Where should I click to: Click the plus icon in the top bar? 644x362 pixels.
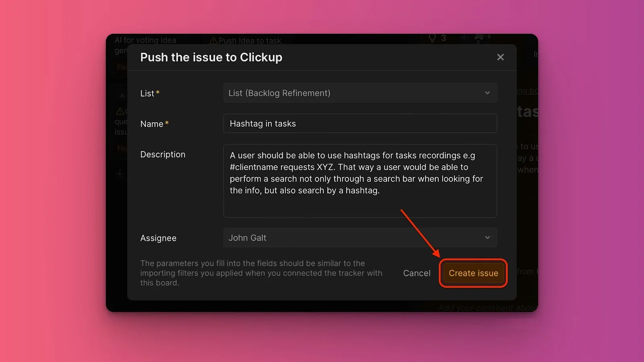coord(464,38)
